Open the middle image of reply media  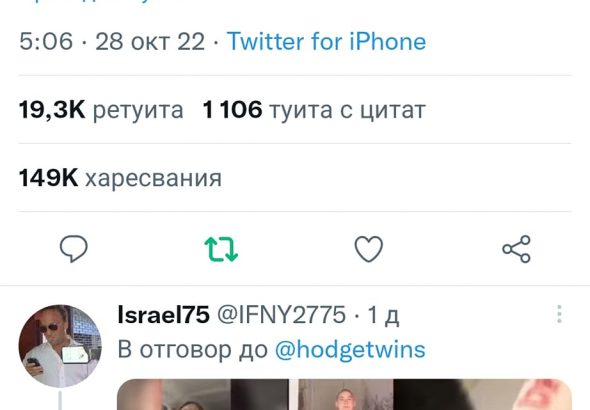click(x=345, y=395)
